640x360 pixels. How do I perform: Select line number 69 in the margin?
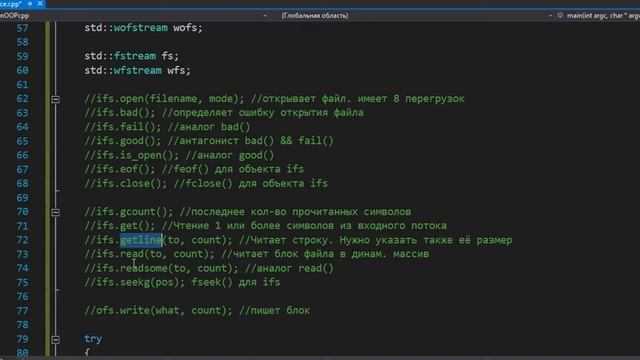pos(22,198)
